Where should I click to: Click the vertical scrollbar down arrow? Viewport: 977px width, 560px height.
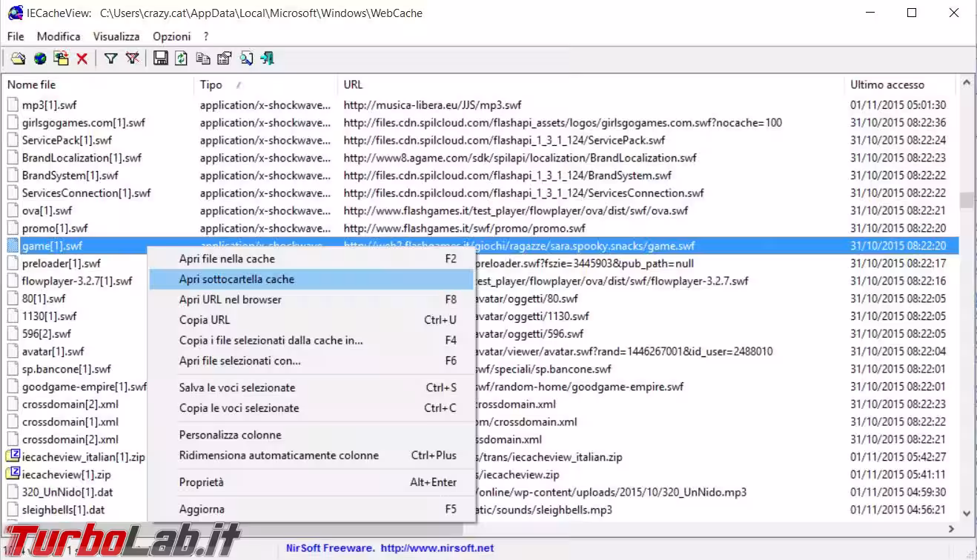(x=966, y=513)
